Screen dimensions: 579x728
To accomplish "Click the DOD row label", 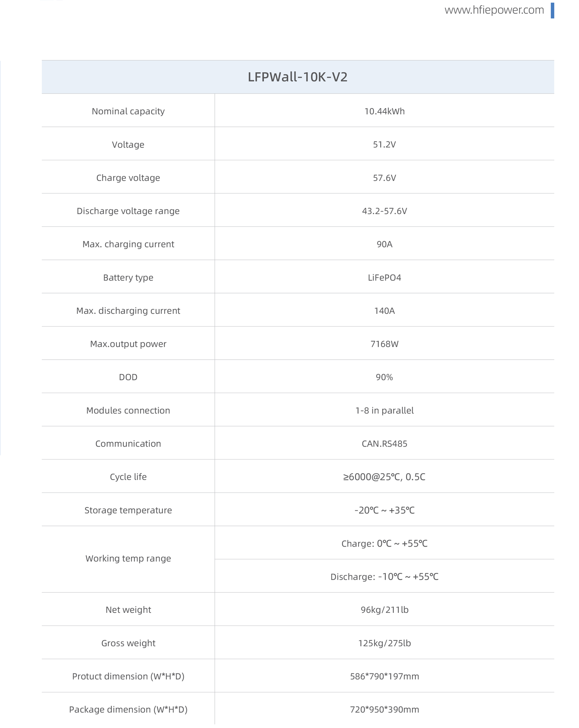I will [128, 377].
